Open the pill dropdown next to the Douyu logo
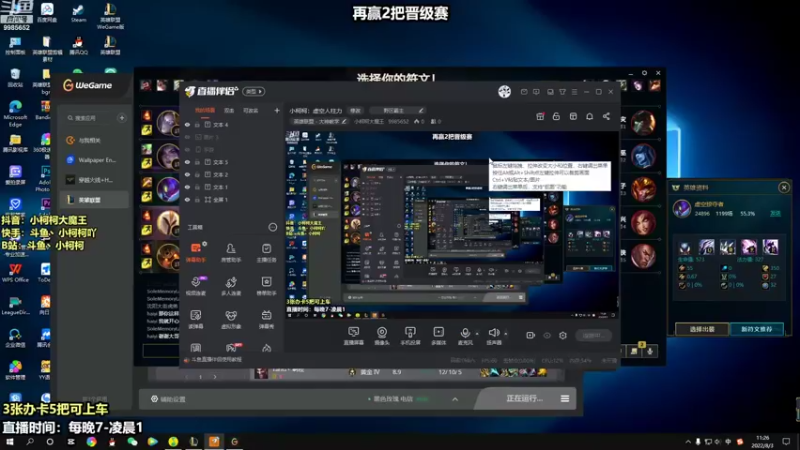The width and height of the screenshot is (800, 450). pyautogui.click(x=254, y=91)
